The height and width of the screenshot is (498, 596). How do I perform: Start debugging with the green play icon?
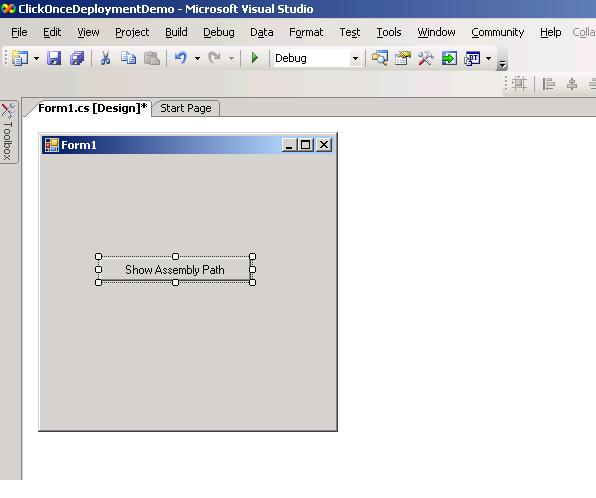click(255, 58)
